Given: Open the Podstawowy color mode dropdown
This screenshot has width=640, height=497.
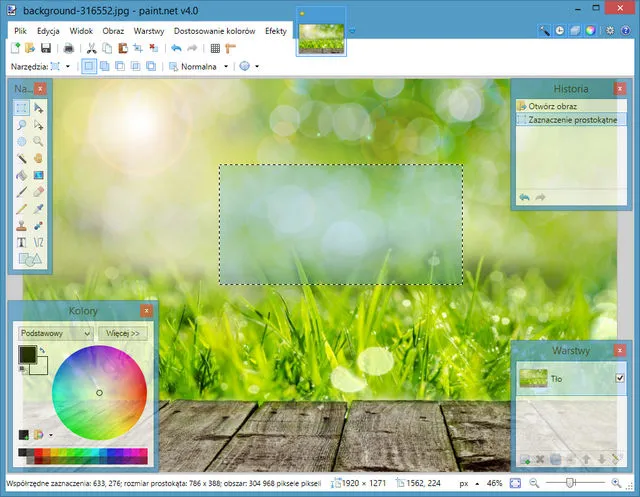Looking at the screenshot, I should point(55,333).
